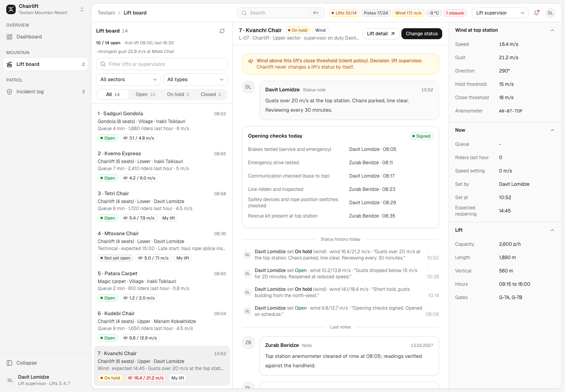Open the All types dropdown
Viewport: 565px width, 392px height.
tap(195, 80)
